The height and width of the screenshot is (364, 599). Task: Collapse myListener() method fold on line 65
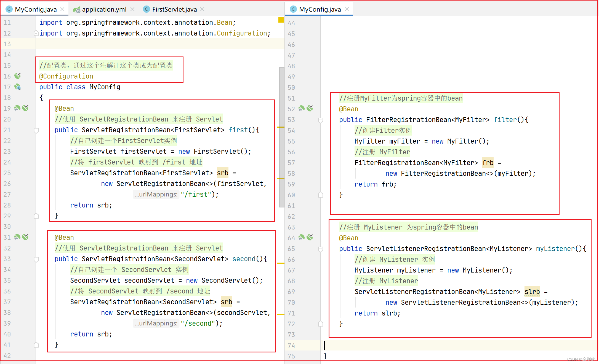[320, 249]
